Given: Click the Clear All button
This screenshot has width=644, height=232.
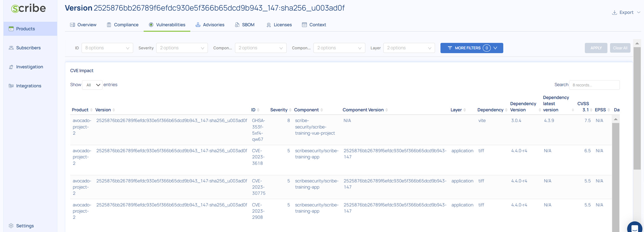Looking at the screenshot, I should click(620, 48).
